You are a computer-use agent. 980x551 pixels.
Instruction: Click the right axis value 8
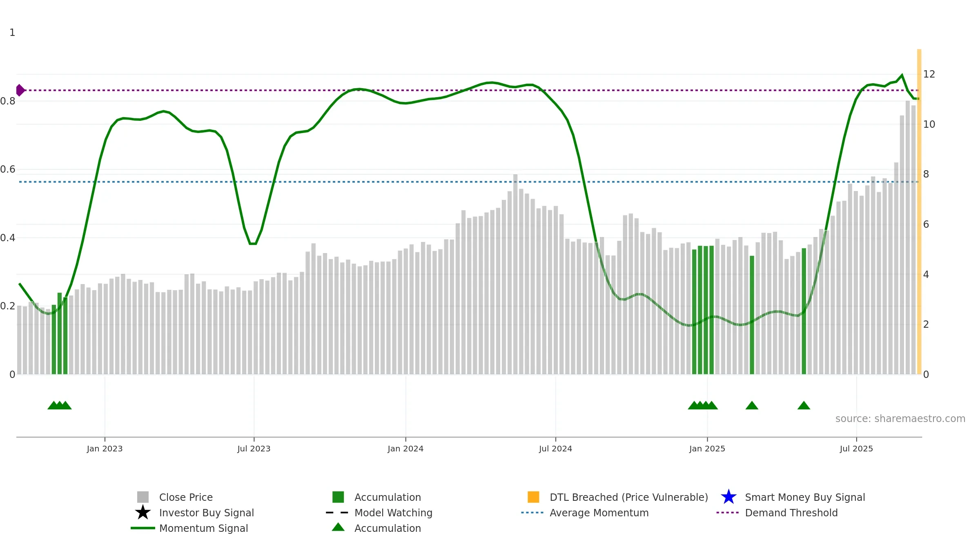926,174
